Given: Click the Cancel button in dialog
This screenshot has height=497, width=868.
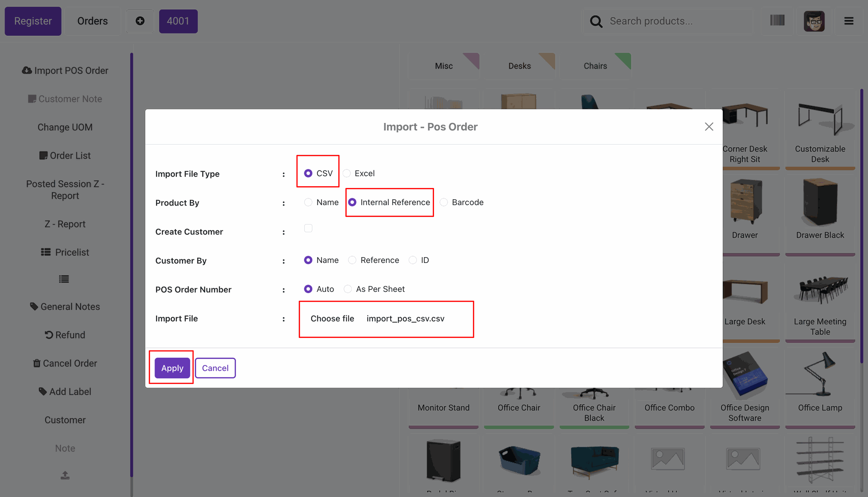Looking at the screenshot, I should coord(215,368).
